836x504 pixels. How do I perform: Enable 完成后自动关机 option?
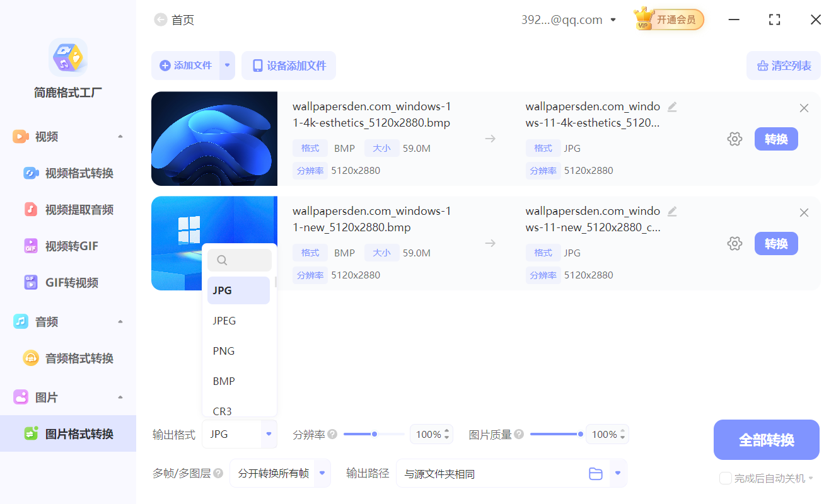725,478
